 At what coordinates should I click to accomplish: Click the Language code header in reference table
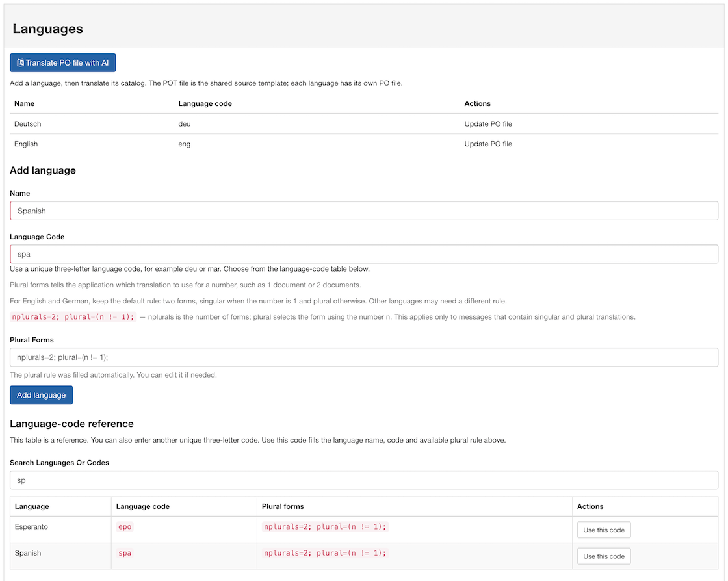coord(142,506)
